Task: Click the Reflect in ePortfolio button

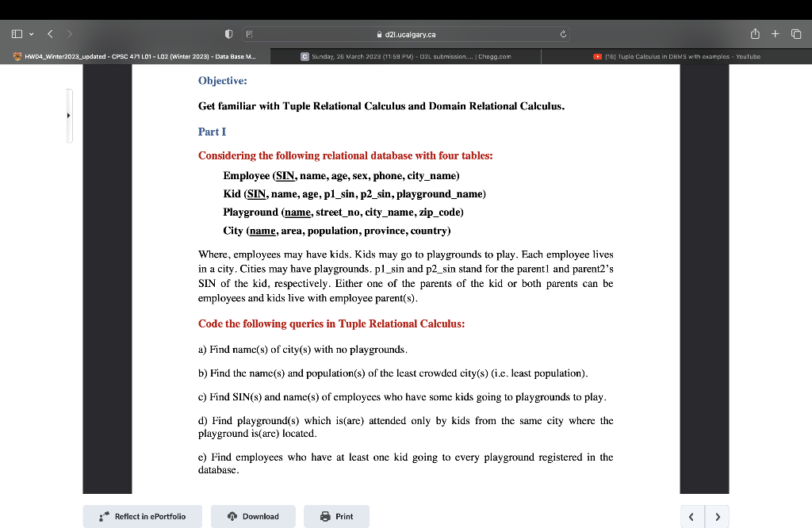Action: tap(142, 516)
